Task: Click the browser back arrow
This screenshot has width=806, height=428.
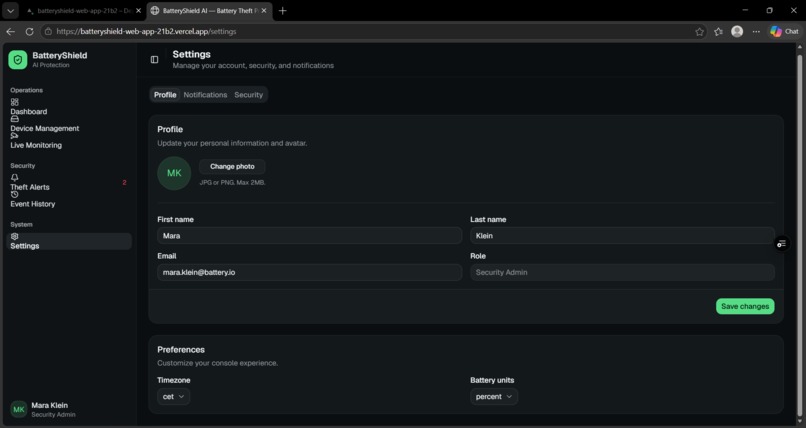Action: (10, 31)
